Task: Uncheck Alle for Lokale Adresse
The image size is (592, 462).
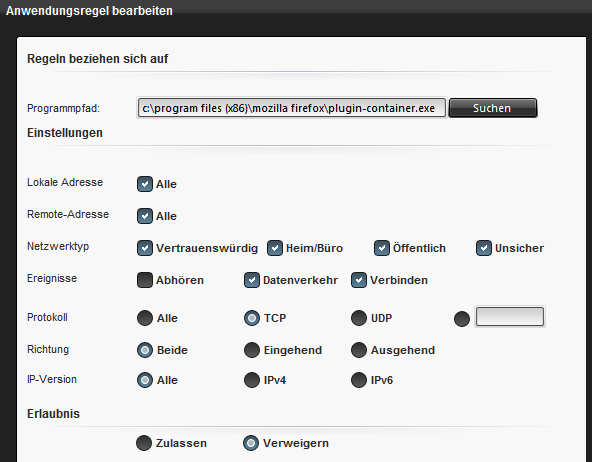Action: click(x=145, y=184)
